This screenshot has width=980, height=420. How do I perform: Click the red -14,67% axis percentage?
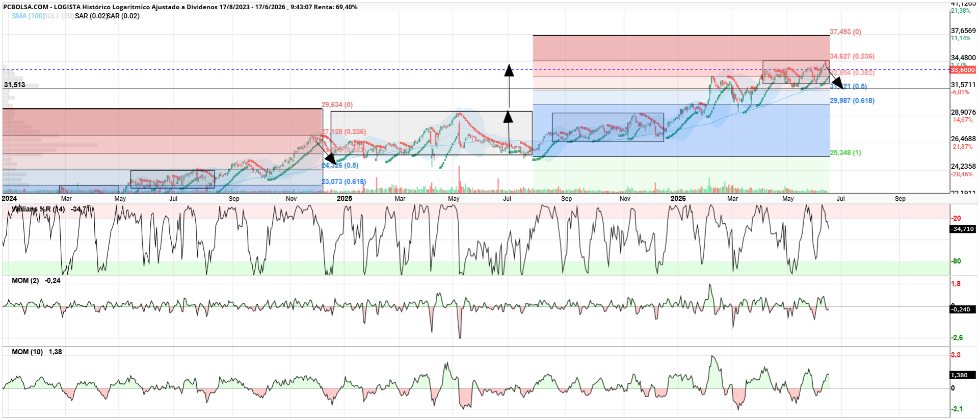click(962, 120)
